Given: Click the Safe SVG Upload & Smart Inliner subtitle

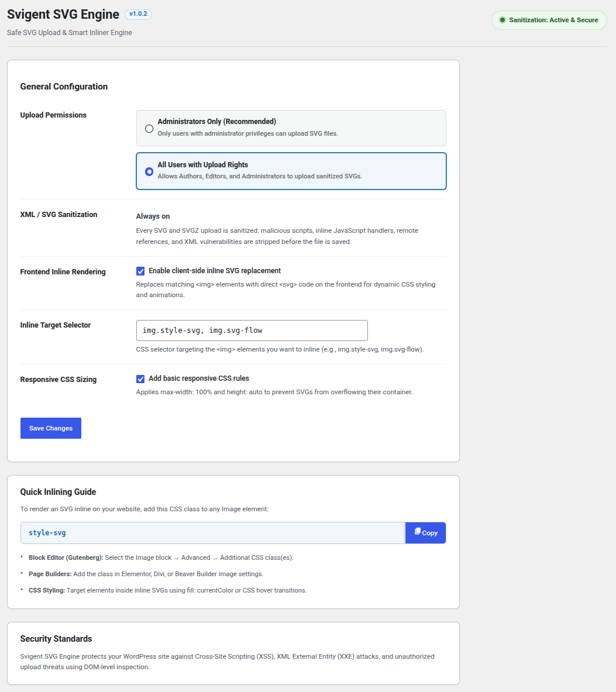Looking at the screenshot, I should (69, 33).
